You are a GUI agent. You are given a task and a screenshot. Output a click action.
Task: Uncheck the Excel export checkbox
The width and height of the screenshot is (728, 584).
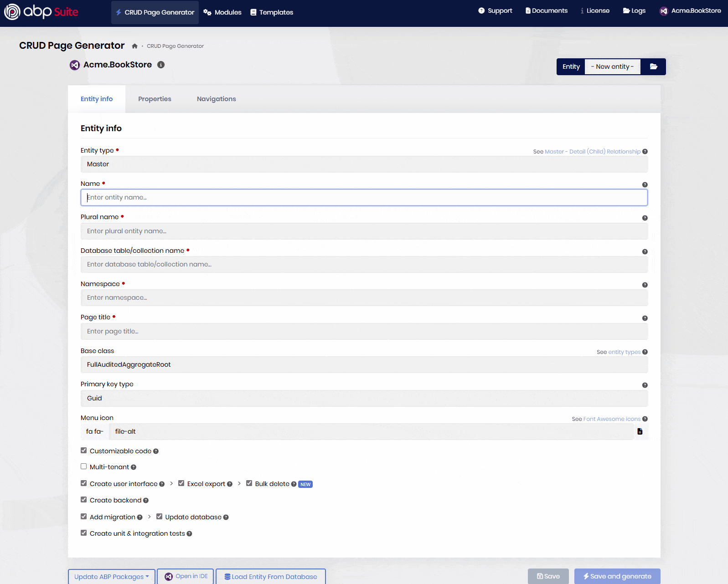[x=181, y=483]
